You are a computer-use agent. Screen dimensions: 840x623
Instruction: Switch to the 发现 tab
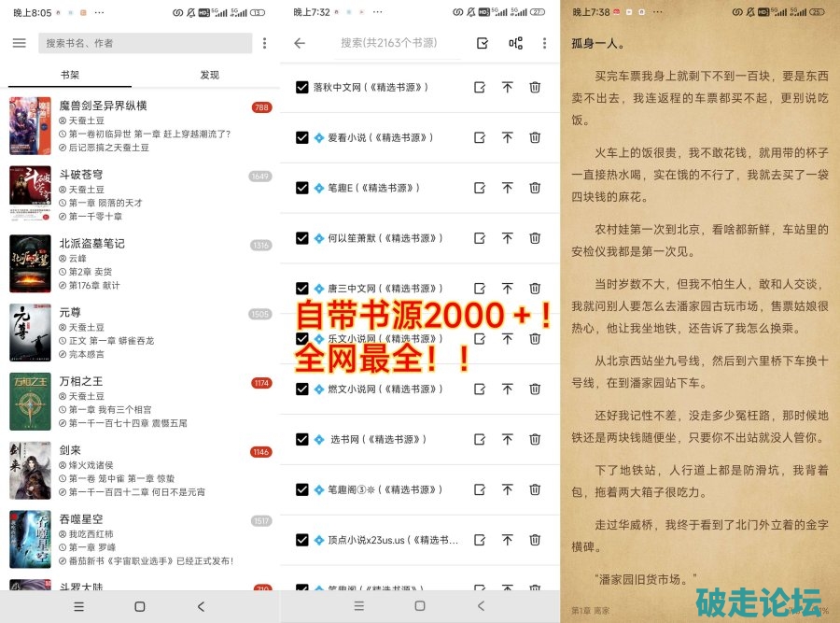209,75
